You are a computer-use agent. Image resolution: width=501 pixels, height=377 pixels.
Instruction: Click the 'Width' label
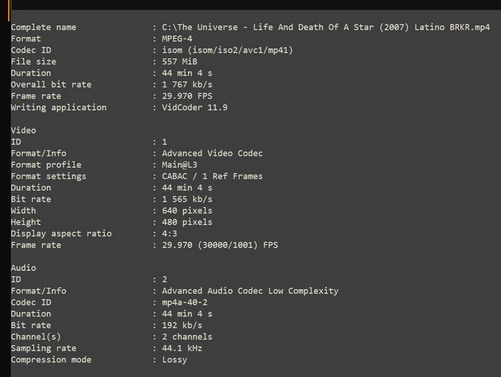(23, 211)
